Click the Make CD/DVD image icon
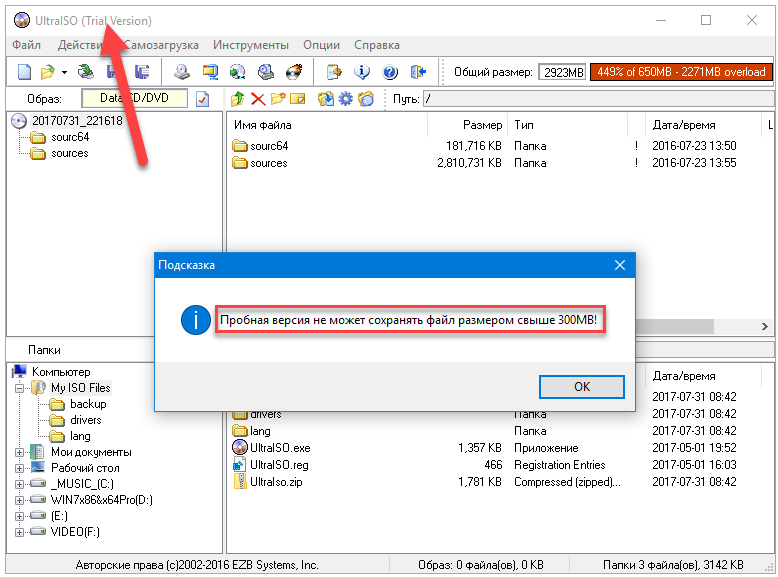The height and width of the screenshot is (577, 778). point(182,72)
